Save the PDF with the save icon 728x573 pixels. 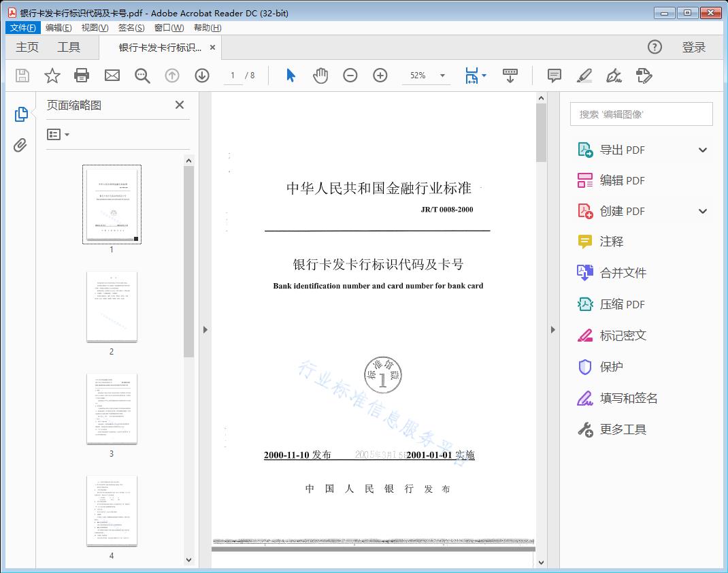(x=22, y=76)
